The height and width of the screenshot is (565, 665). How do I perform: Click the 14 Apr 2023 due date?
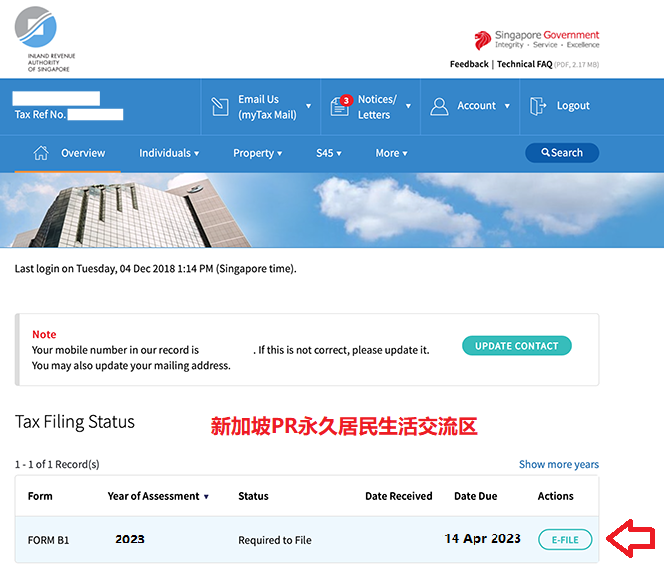click(x=483, y=539)
